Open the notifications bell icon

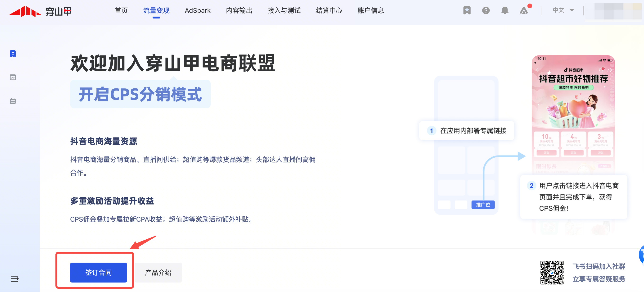tap(505, 10)
